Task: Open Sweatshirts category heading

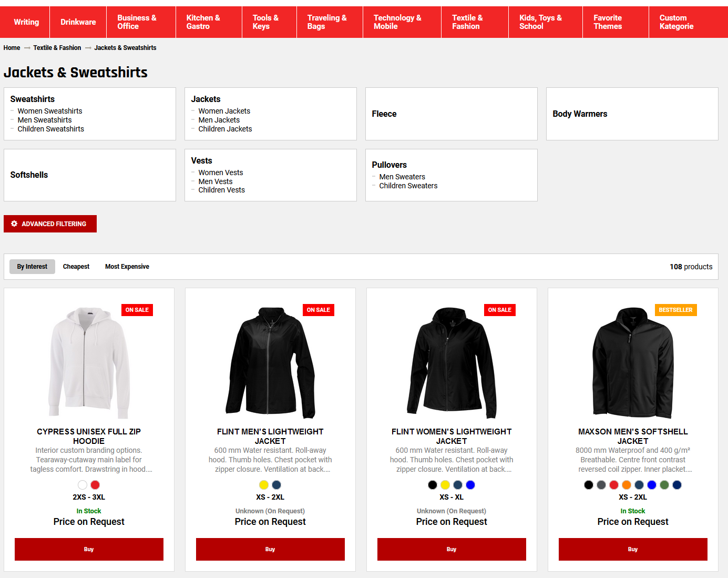Action: pos(33,99)
